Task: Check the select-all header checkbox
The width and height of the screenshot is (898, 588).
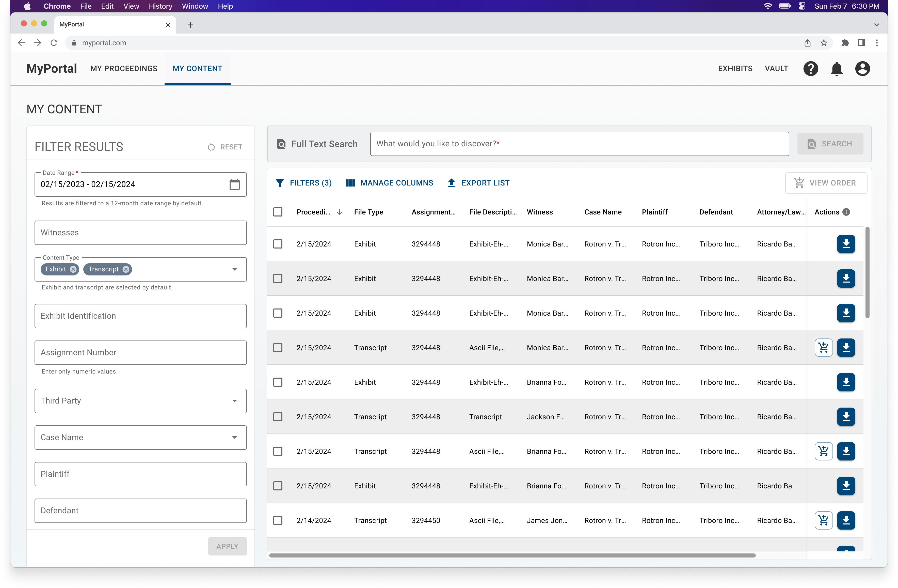Action: [278, 212]
